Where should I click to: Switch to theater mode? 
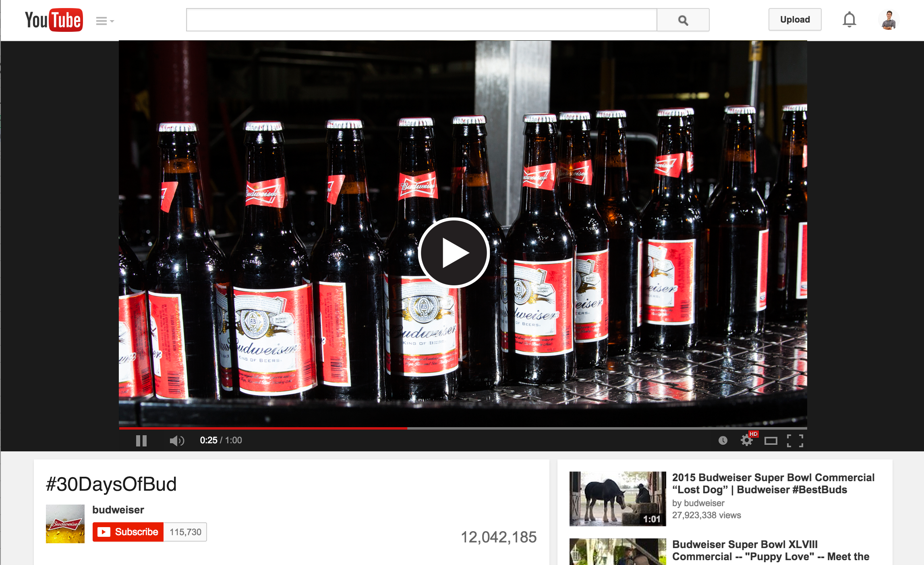point(772,440)
